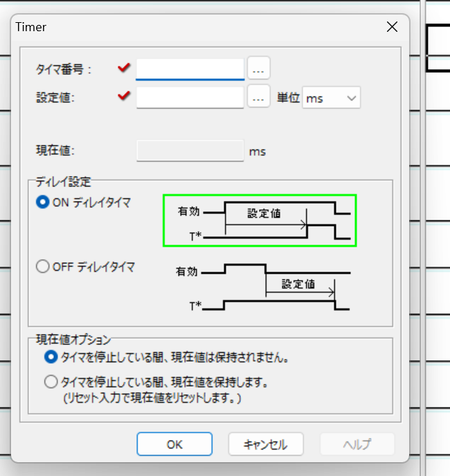This screenshot has height=476, width=450.
Task: Click the ヘルプ button
Action: [x=357, y=444]
